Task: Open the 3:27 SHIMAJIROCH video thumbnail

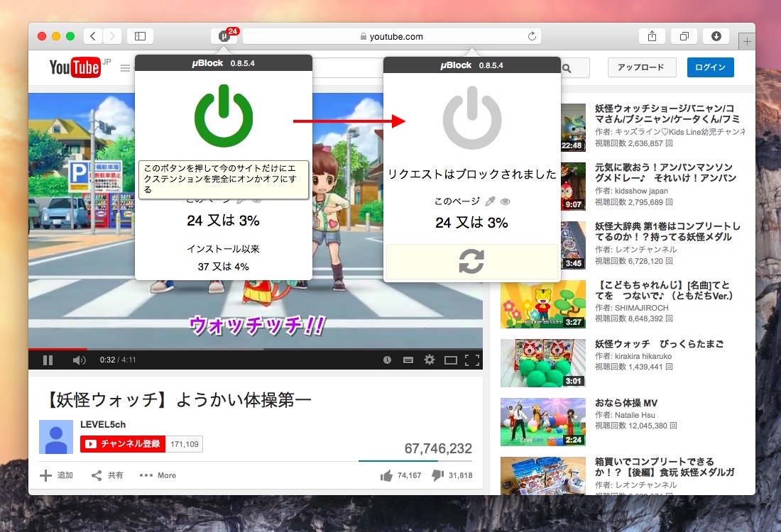Action: (x=543, y=304)
